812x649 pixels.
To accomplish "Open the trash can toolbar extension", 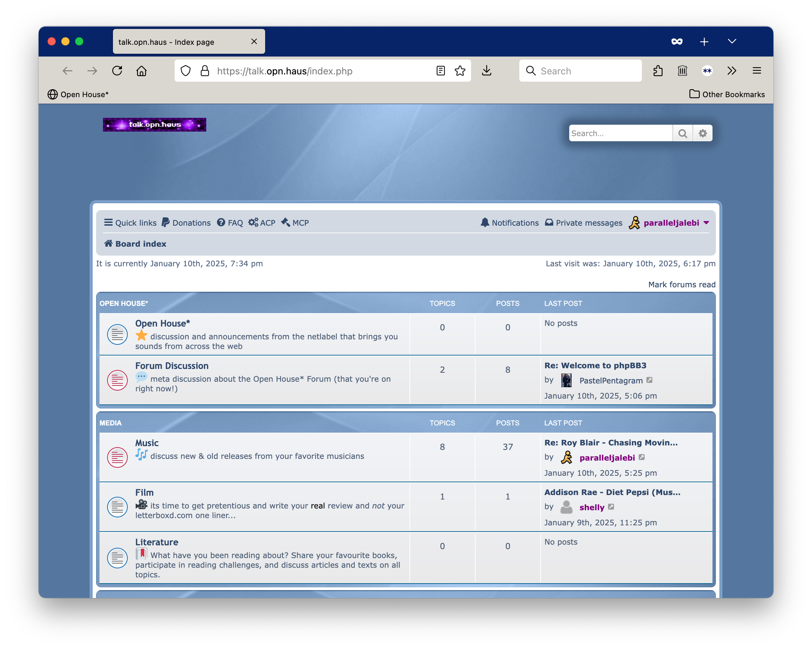I will tap(683, 71).
